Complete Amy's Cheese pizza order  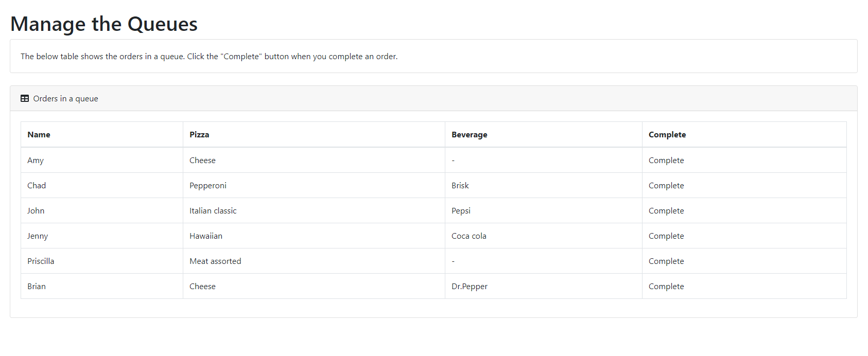click(666, 161)
